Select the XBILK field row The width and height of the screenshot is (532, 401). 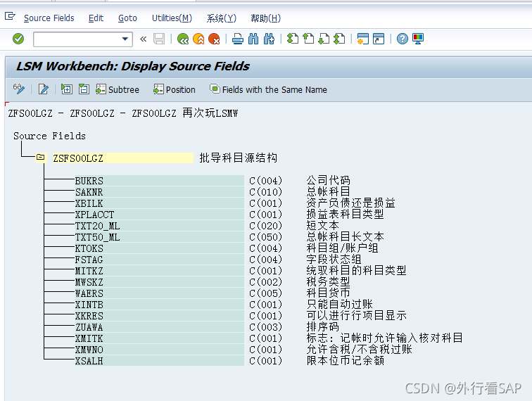pyautogui.click(x=160, y=203)
